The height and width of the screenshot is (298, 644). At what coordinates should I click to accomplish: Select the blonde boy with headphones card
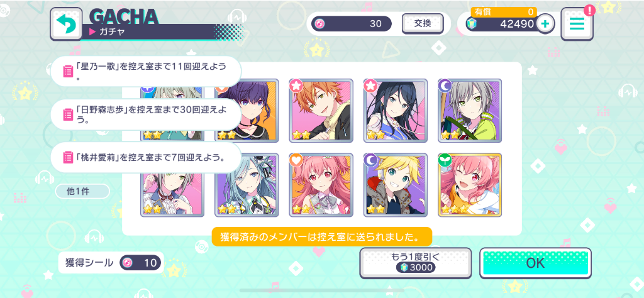click(396, 185)
